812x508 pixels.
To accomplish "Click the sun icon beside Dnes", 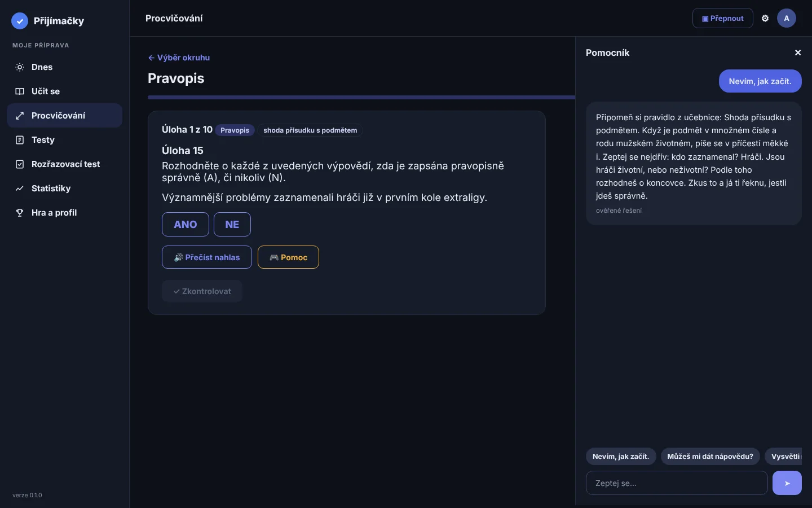I will [x=20, y=67].
